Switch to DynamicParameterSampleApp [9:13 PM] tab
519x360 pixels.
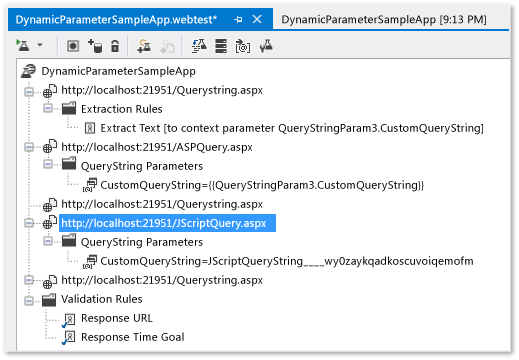[x=384, y=20]
